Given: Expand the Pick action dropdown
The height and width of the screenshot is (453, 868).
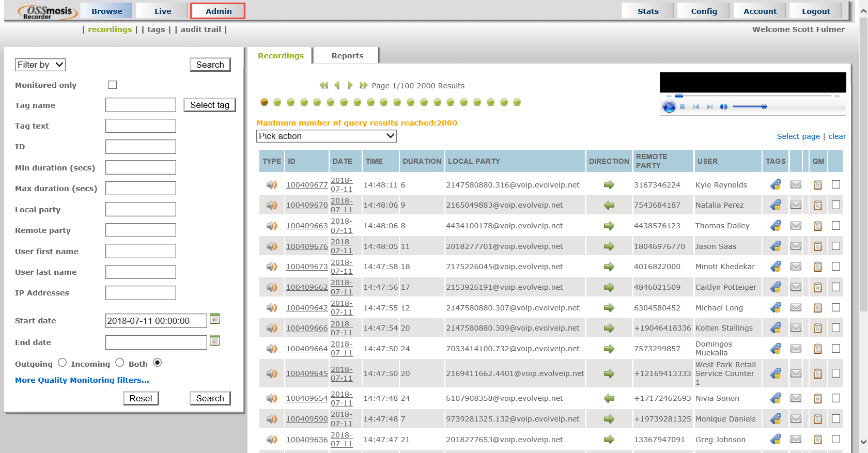Looking at the screenshot, I should coord(326,136).
